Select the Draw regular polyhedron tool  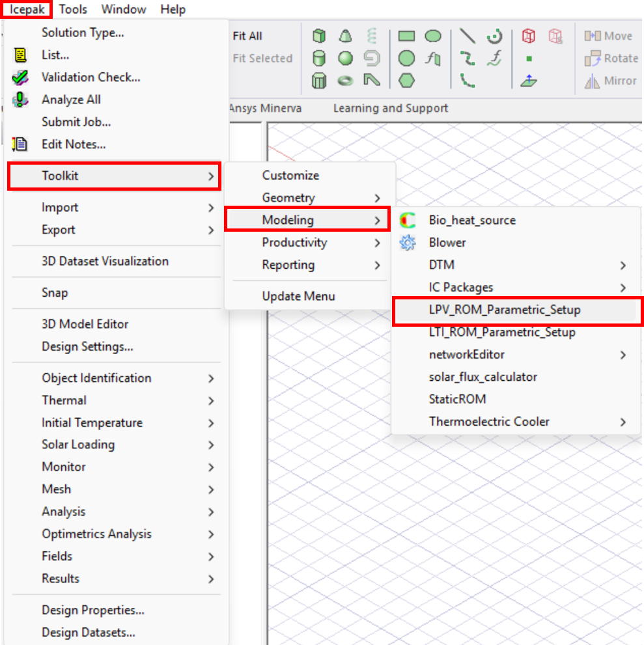tap(319, 81)
